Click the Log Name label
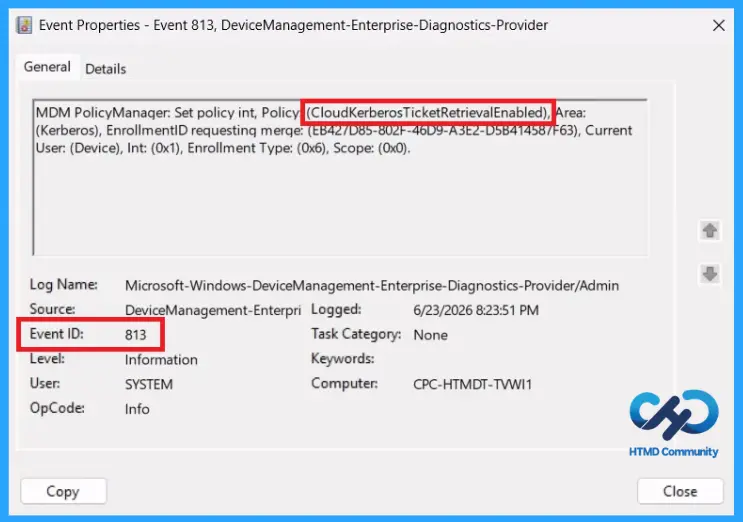 coord(63,285)
